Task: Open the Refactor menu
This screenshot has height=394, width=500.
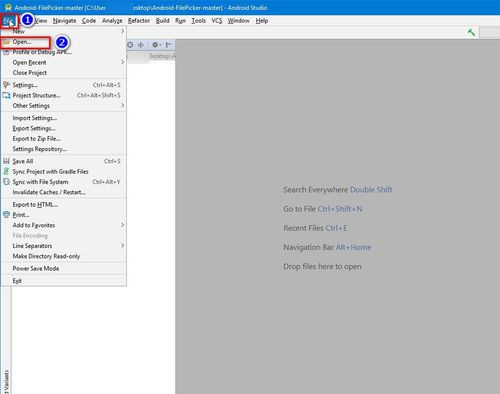Action: 139,21
